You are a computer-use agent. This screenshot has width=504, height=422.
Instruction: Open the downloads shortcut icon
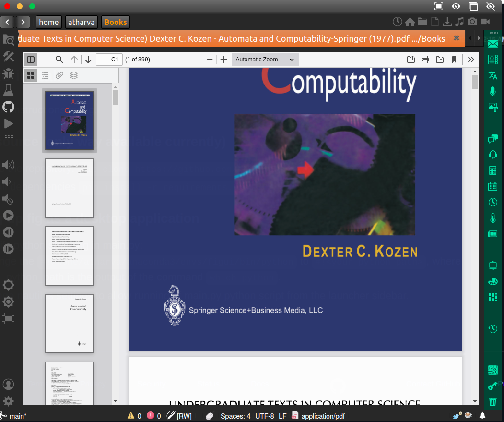(x=447, y=22)
